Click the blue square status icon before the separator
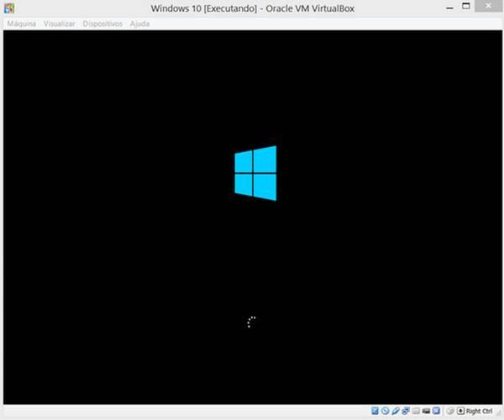Screen dimensions: 504x420 [436, 411]
